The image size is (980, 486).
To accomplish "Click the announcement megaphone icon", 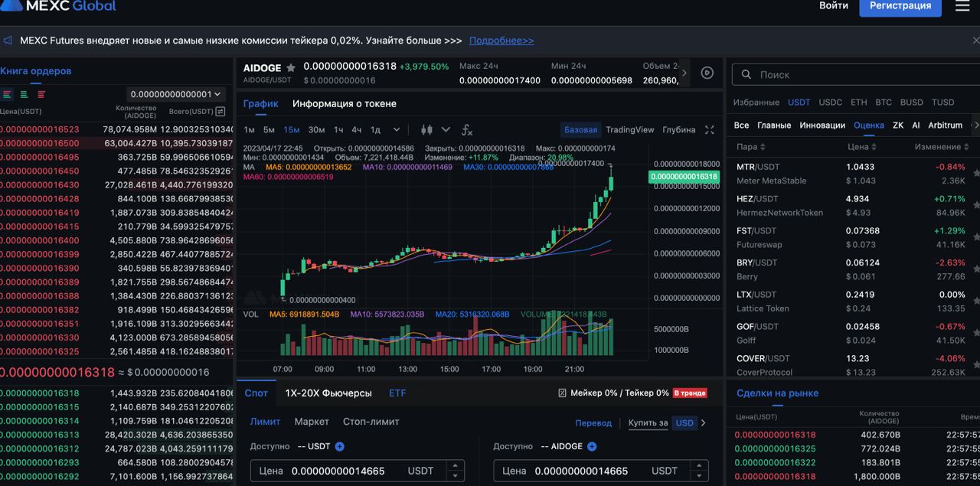I will [x=8, y=41].
